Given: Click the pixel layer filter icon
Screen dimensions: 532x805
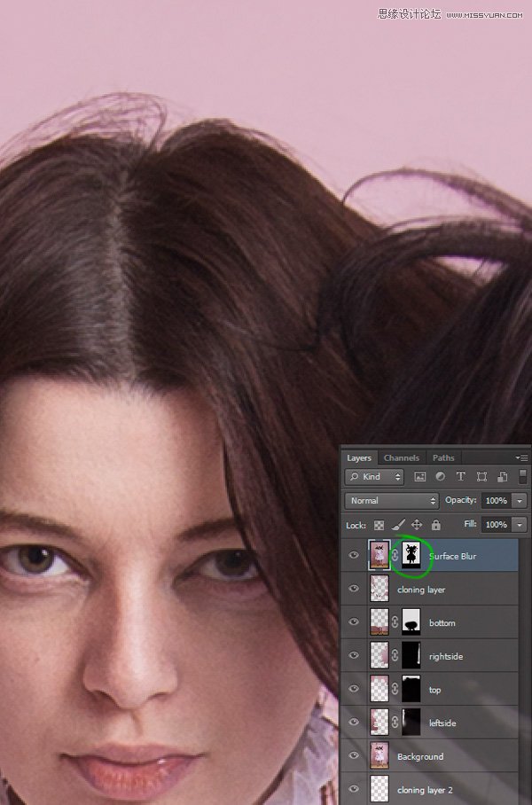Looking at the screenshot, I should pyautogui.click(x=420, y=477).
